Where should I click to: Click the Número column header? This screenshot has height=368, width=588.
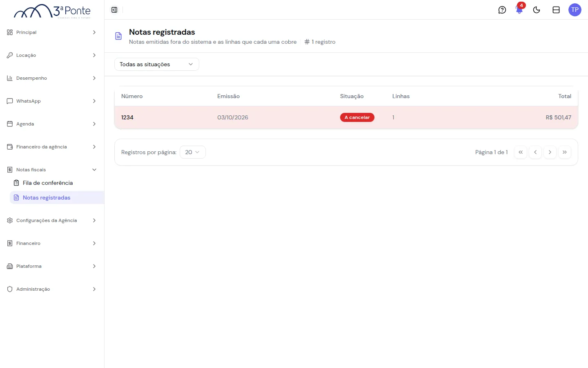pos(132,96)
